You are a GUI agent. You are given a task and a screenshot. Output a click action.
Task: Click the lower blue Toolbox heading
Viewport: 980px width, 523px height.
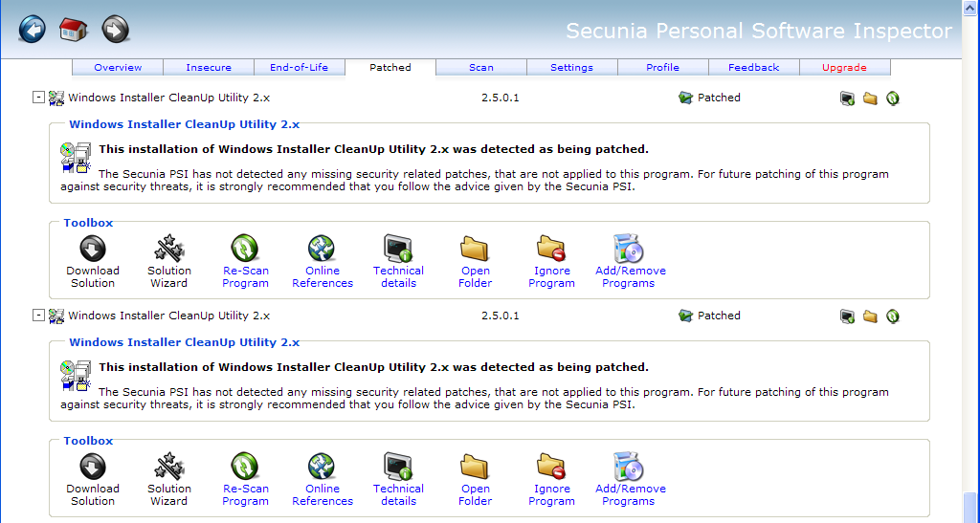tap(88, 441)
